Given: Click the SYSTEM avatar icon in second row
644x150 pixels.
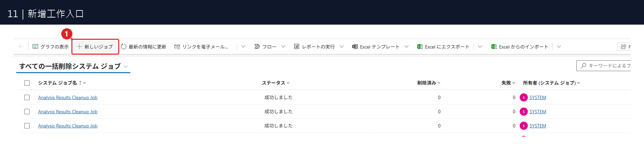Looking at the screenshot, I should [x=523, y=112].
